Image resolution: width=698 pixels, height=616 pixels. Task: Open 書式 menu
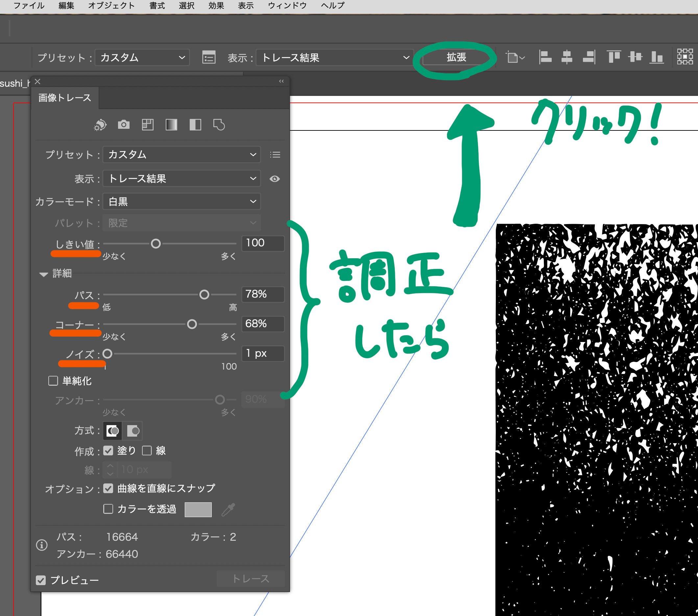(157, 6)
